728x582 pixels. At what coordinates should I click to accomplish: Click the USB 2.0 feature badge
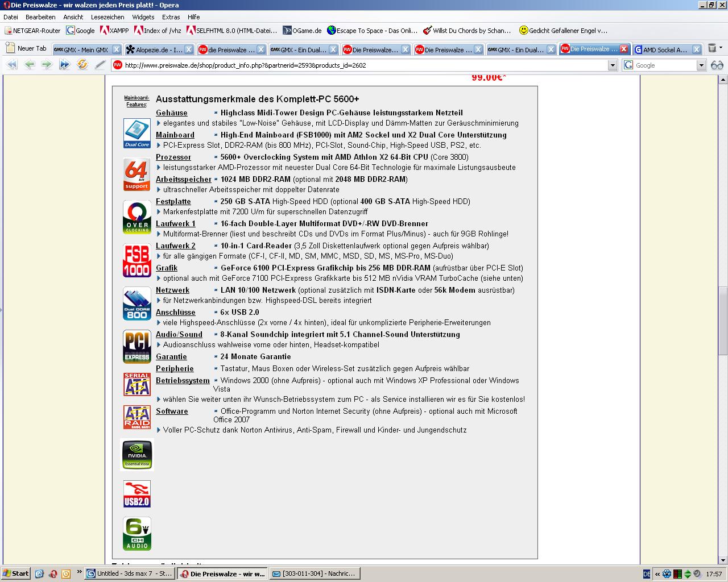pyautogui.click(x=137, y=493)
